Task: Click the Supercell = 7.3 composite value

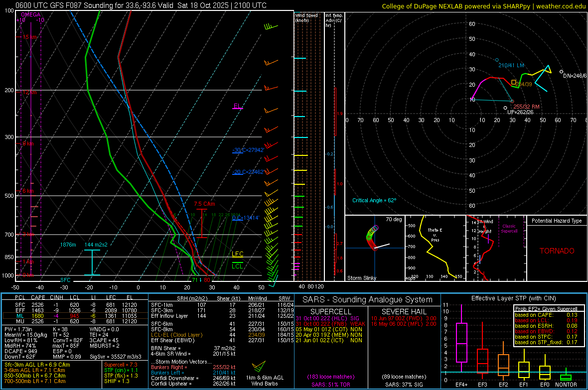Action: tap(121, 365)
